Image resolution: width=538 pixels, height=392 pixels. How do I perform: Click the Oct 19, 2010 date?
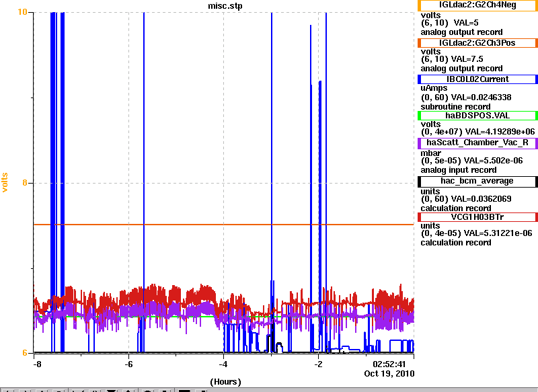[x=389, y=373]
